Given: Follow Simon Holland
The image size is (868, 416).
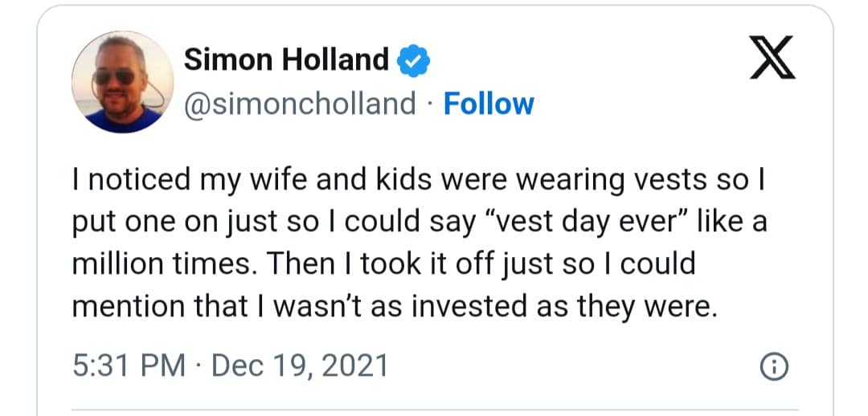Looking at the screenshot, I should point(489,104).
